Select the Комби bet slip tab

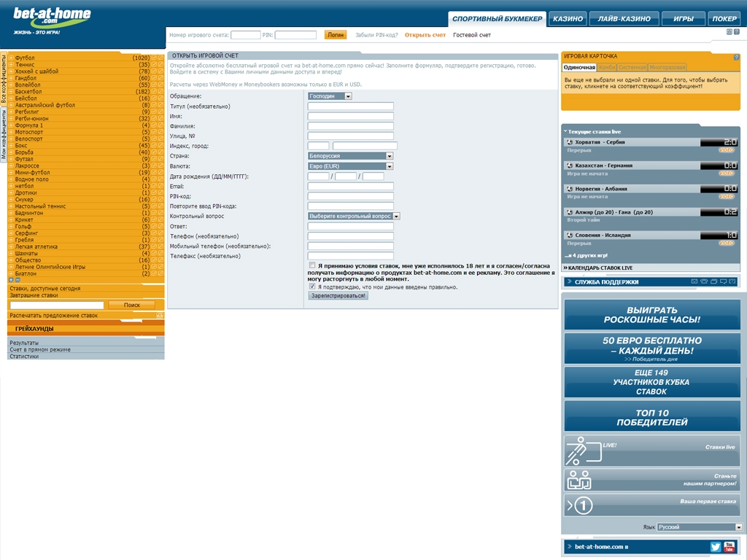point(607,67)
